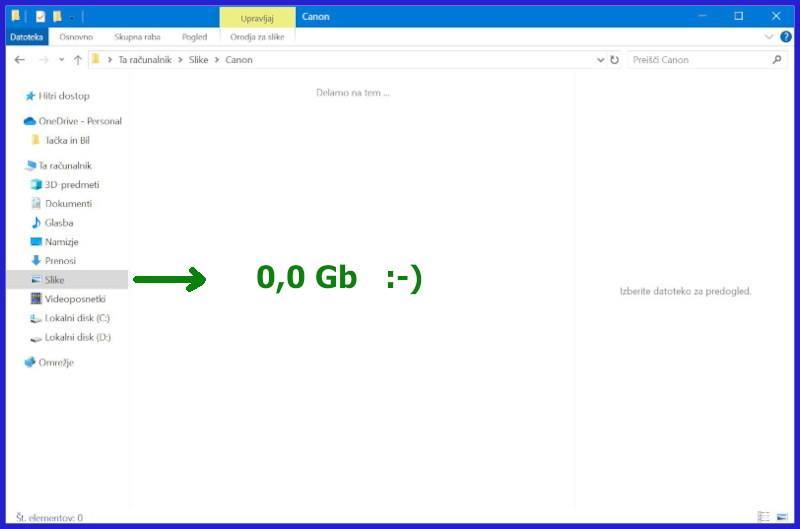Click the folder icon in address bar
This screenshot has height=529, width=800.
pos(96,59)
